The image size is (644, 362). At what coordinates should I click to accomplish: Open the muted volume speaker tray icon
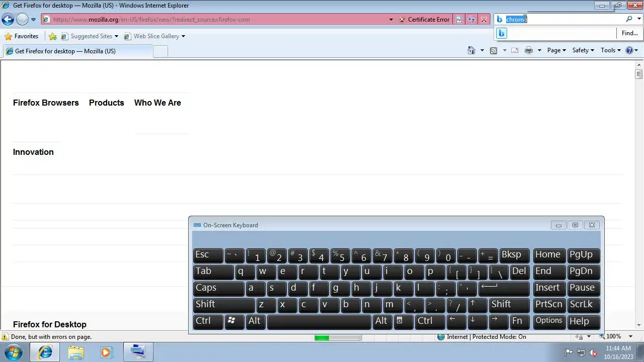[x=593, y=352]
